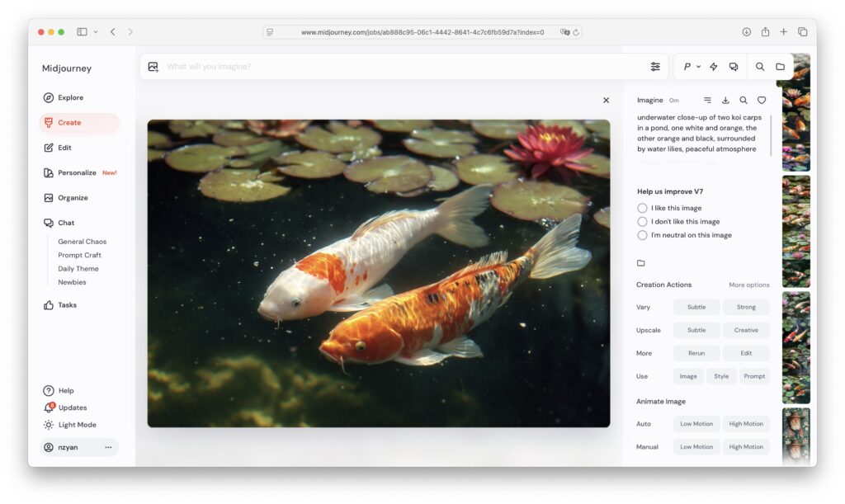Open the third koi thumbnail in right strip
The height and width of the screenshot is (504, 845).
click(796, 348)
